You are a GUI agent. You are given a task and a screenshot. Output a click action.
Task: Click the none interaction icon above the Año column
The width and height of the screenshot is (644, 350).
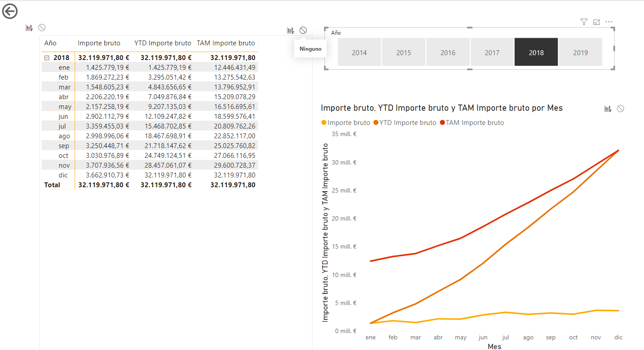tap(42, 28)
